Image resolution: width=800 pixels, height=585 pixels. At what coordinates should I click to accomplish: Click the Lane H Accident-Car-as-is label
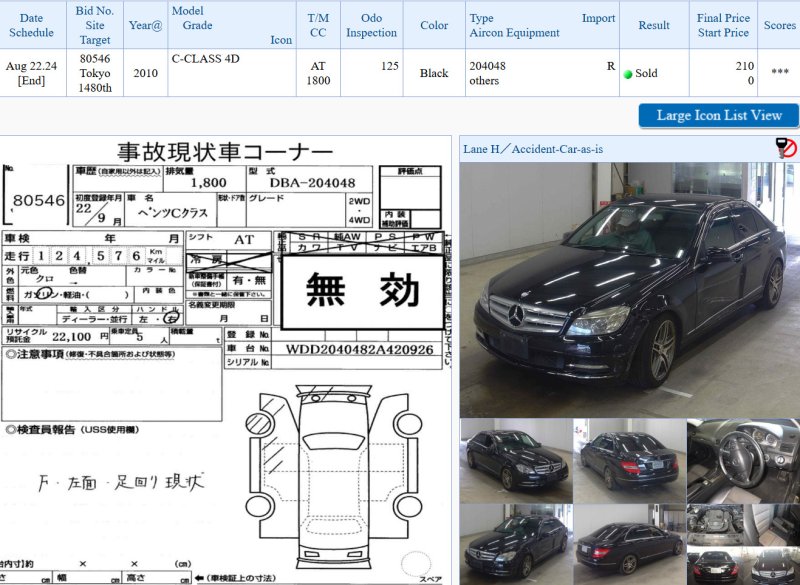click(x=533, y=149)
